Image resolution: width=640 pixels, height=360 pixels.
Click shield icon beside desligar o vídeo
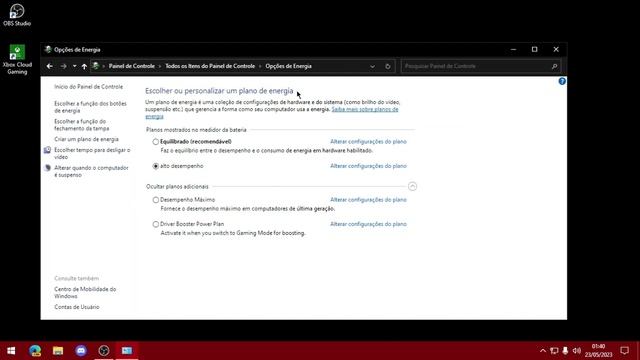pos(47,150)
